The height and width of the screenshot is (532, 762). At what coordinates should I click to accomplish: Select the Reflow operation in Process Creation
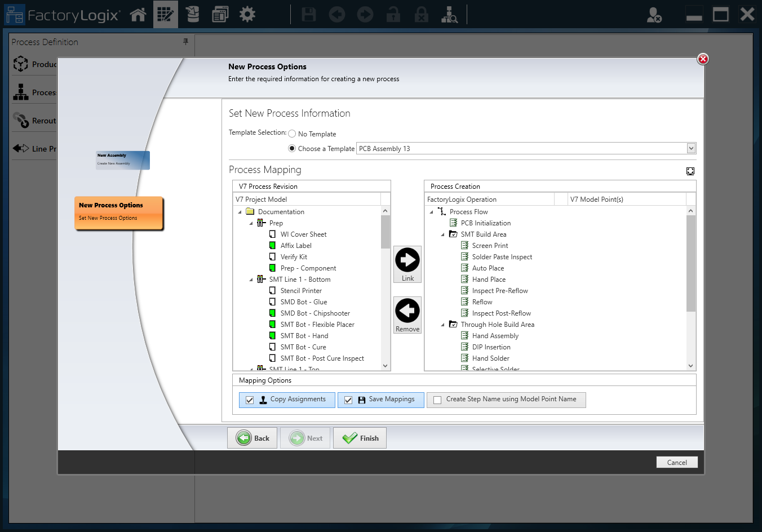coord(482,302)
